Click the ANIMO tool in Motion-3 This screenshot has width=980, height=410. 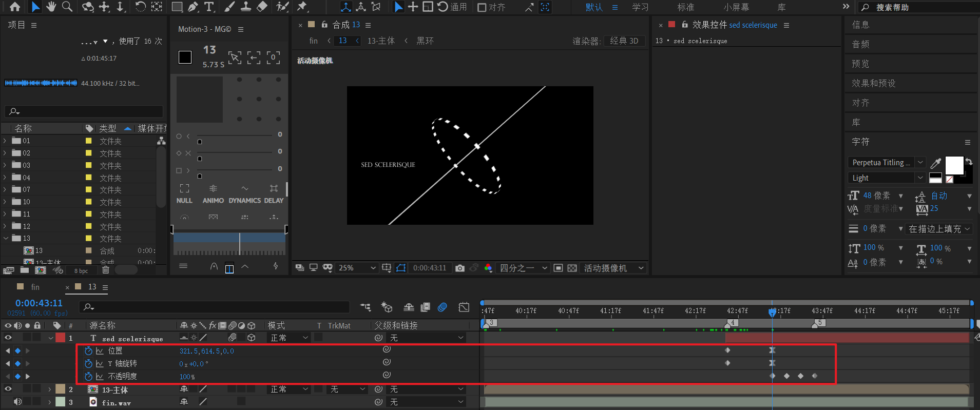point(213,193)
